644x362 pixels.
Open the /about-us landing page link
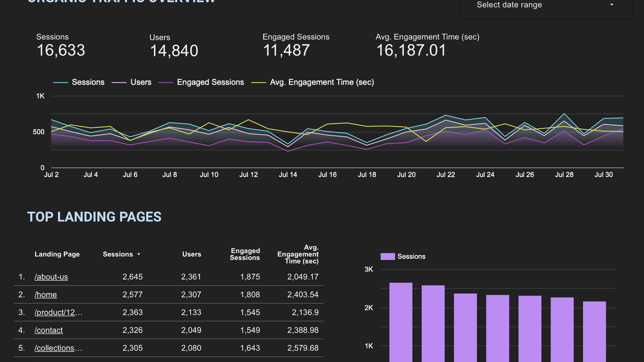click(x=51, y=277)
